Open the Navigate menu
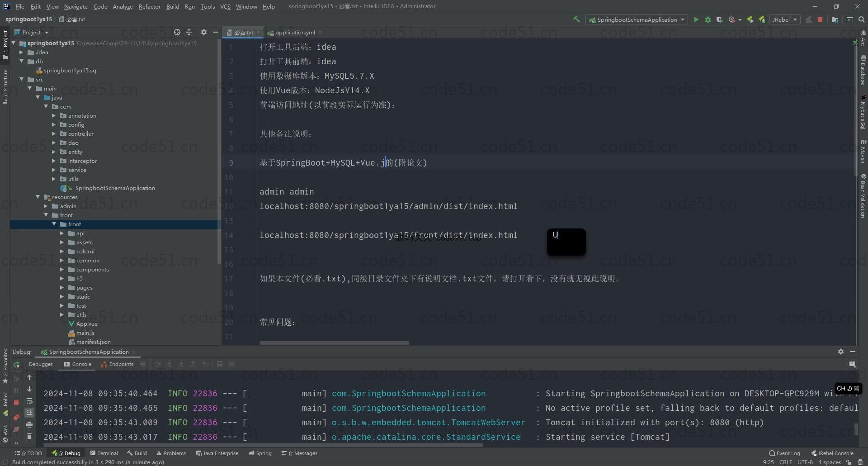The width and height of the screenshot is (868, 466). 75,6
